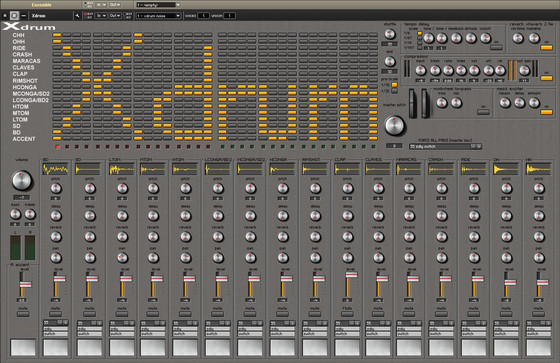Click the Xdrum instrument name label
This screenshot has height=363, width=560.
[x=38, y=15]
